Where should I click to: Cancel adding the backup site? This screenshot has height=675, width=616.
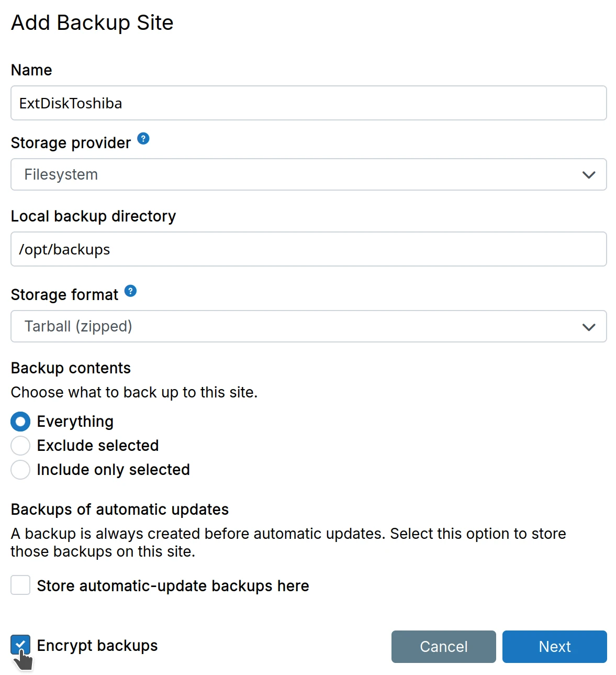pyautogui.click(x=443, y=647)
